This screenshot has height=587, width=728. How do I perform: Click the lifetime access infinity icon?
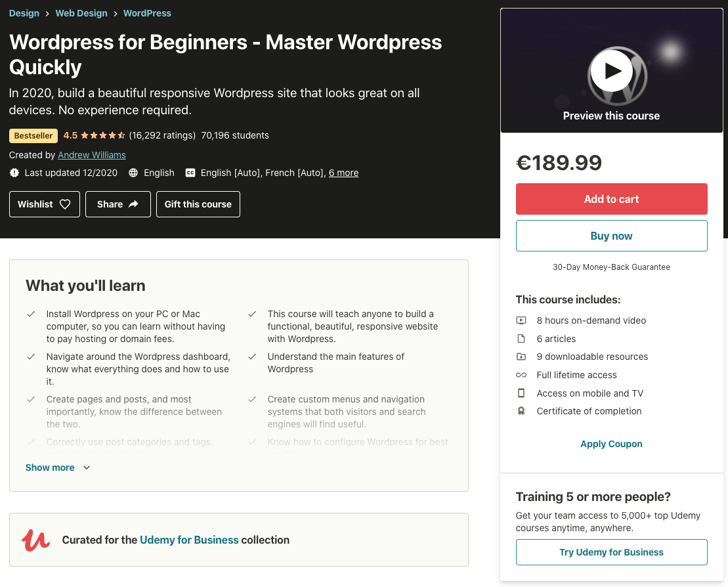pyautogui.click(x=521, y=375)
